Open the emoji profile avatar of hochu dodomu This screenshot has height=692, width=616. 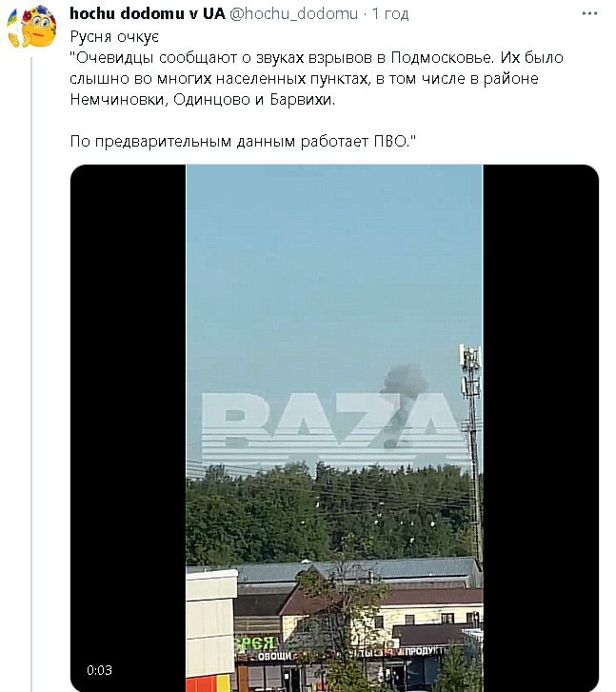pos(32,27)
